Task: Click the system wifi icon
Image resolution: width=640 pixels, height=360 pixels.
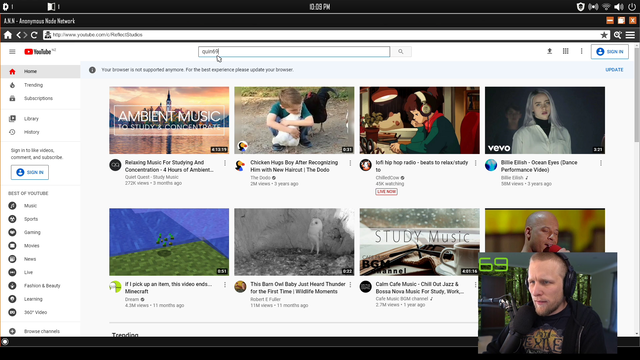Action: [606, 7]
